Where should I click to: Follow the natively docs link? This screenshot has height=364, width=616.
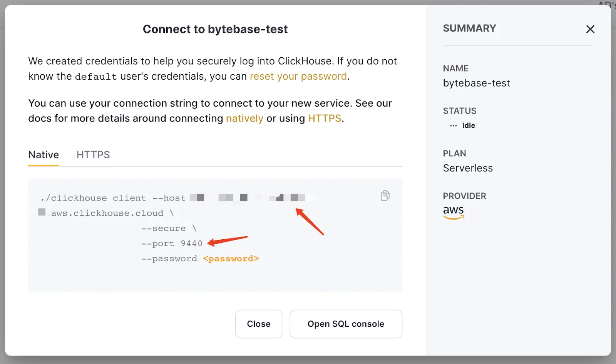click(x=244, y=118)
